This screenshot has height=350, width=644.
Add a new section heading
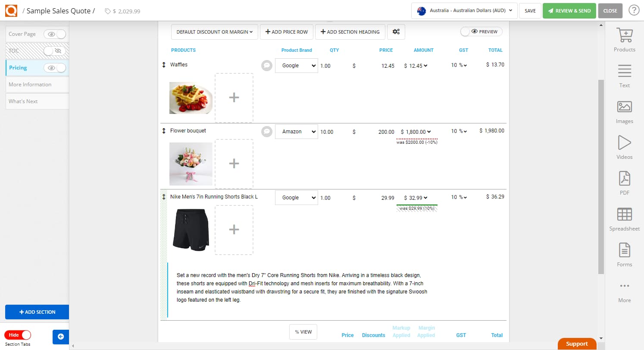[350, 32]
